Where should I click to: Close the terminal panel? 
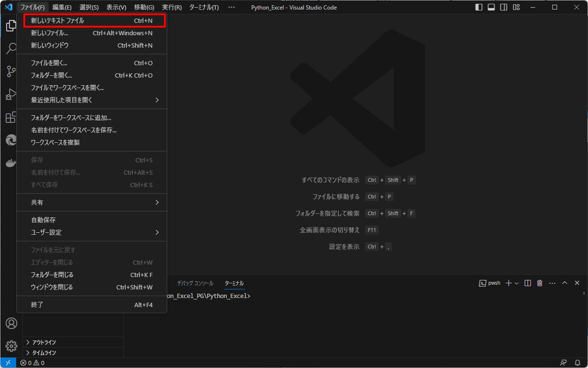(x=577, y=283)
